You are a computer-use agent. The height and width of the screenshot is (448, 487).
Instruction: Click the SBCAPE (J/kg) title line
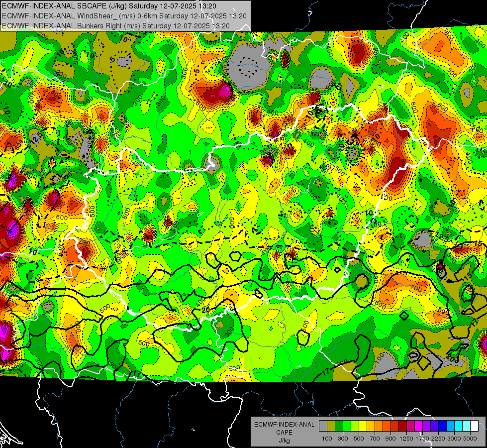(109, 5)
